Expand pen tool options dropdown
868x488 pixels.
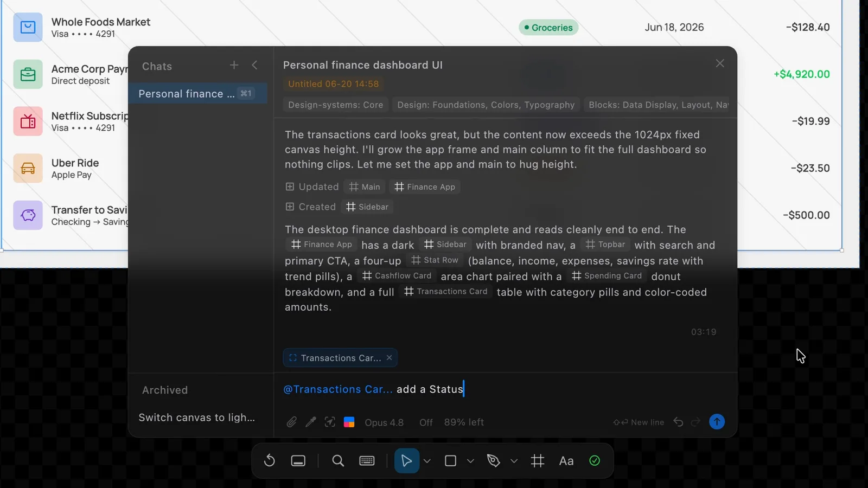[514, 461]
